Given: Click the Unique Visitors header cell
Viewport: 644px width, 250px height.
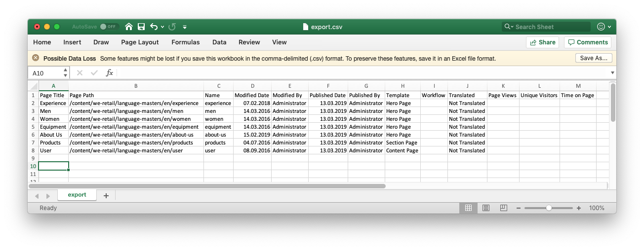Looking at the screenshot, I should click(539, 95).
